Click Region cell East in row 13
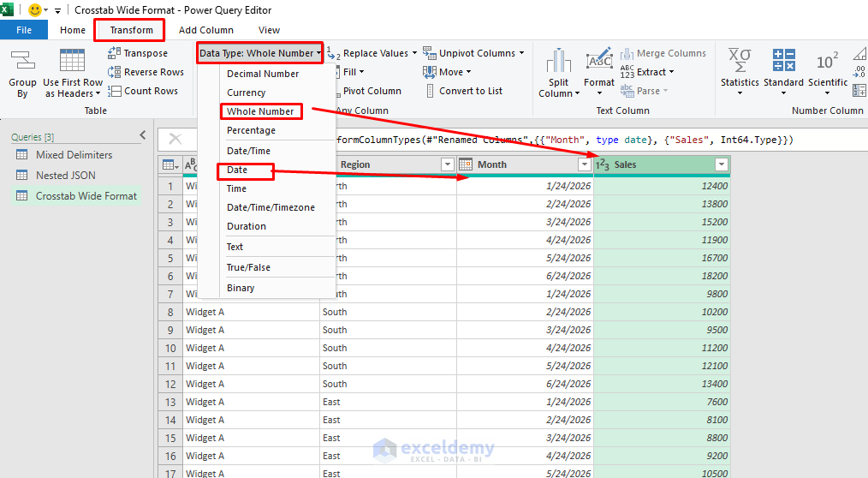 tap(389, 402)
